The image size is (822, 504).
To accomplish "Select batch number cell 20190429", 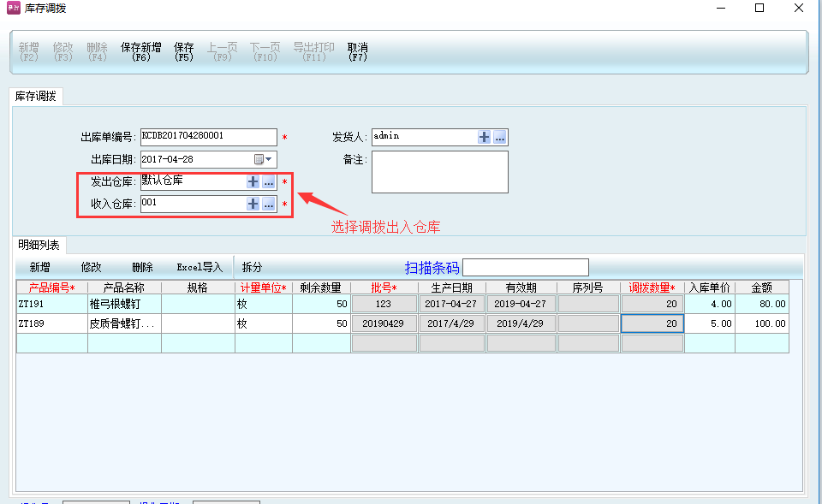I will point(384,323).
